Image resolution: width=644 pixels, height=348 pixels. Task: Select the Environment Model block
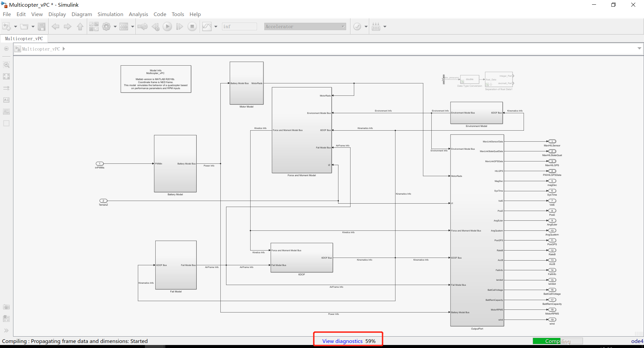pyautogui.click(x=477, y=113)
